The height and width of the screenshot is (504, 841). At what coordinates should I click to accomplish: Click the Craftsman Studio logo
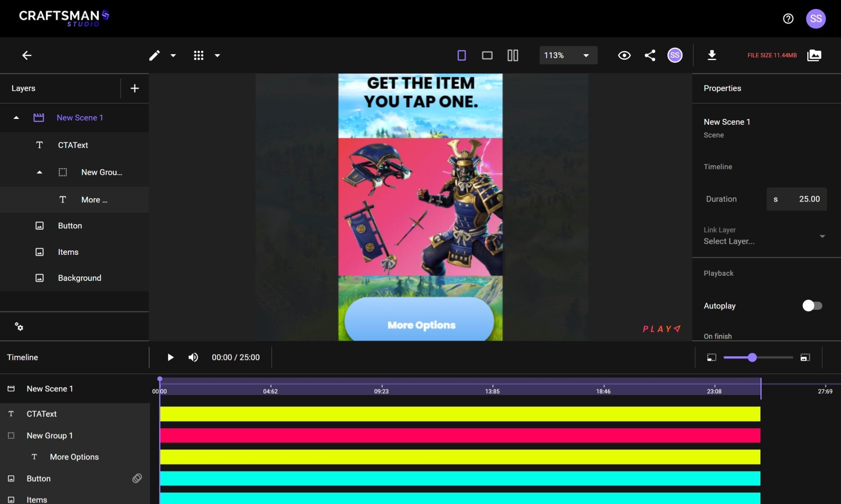click(x=64, y=18)
